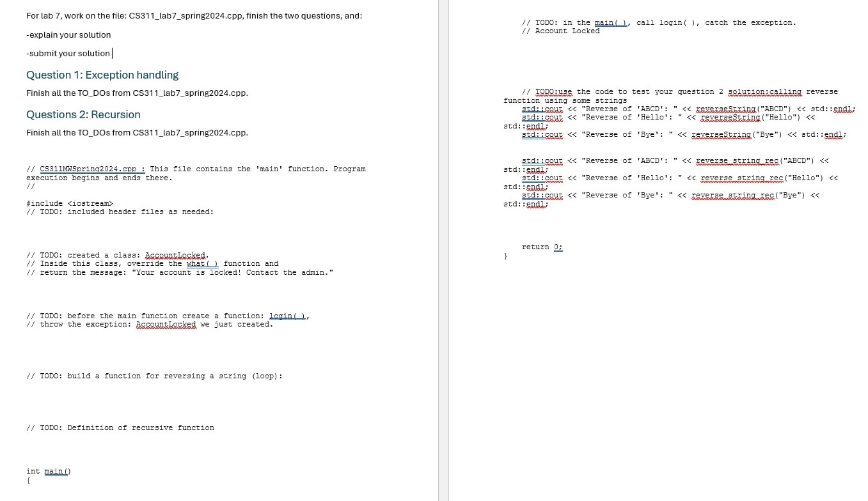This screenshot has width=868, height=501.
Task: Click the AccountLocked underlined class name
Action: 175,255
